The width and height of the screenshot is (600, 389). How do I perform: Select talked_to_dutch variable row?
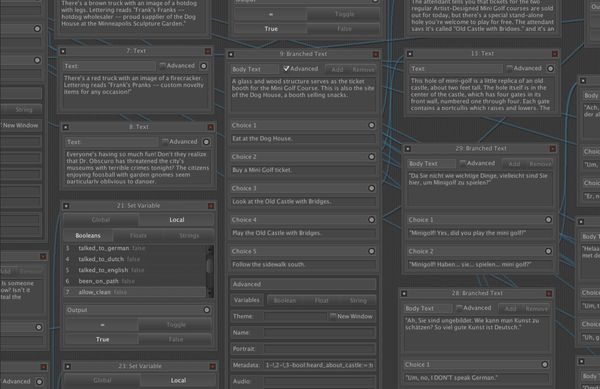135,259
